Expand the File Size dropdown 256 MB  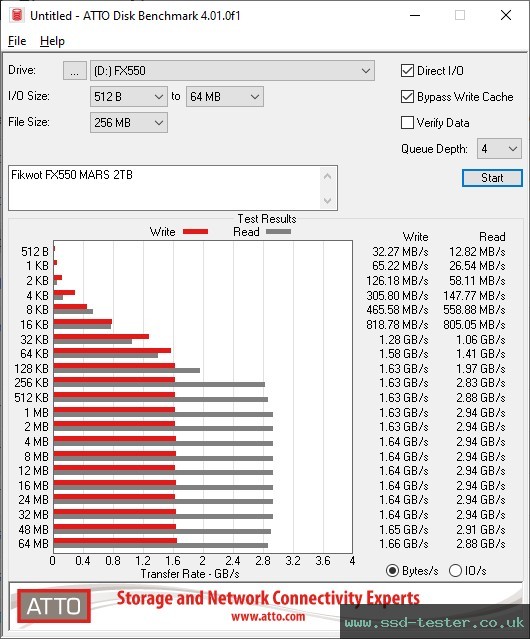pos(129,123)
